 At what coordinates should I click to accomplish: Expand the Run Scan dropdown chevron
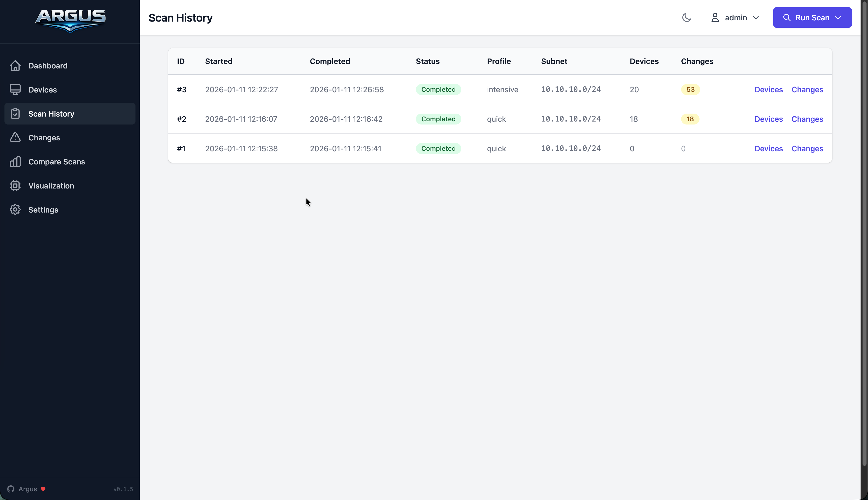(x=838, y=18)
